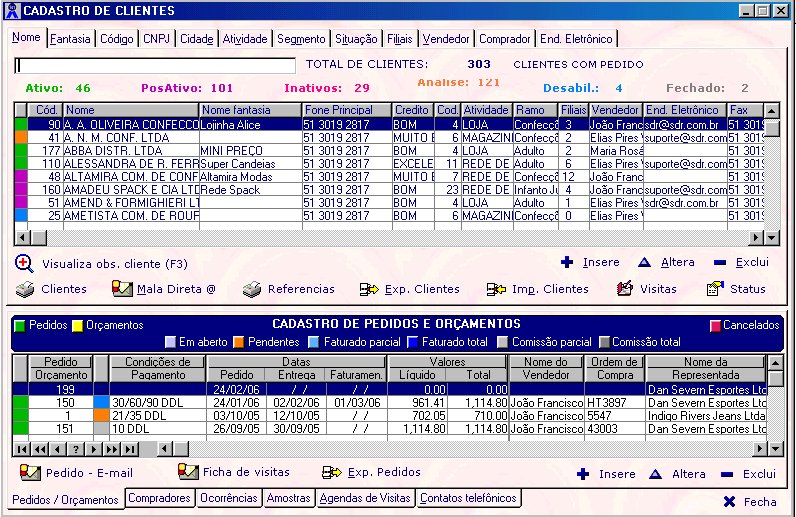Open the Compradores bottom tab
796x517 pixels.
pos(159,498)
